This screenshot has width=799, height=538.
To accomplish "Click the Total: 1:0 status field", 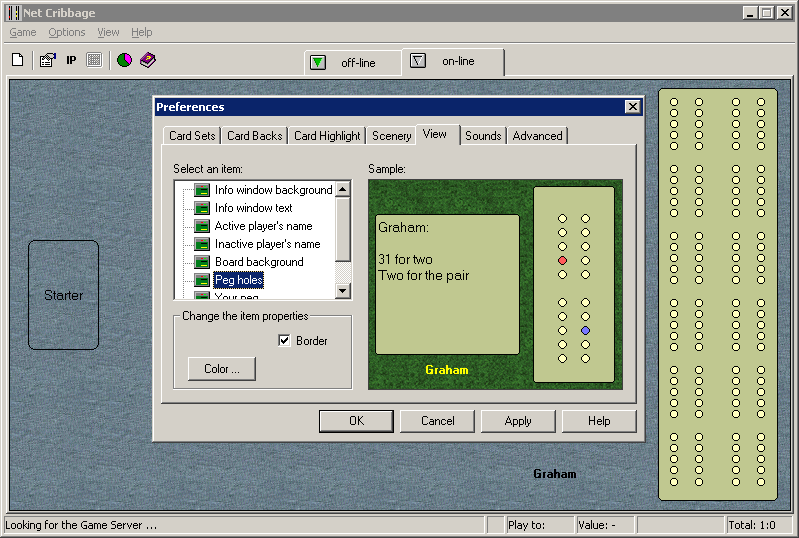I will [x=758, y=525].
